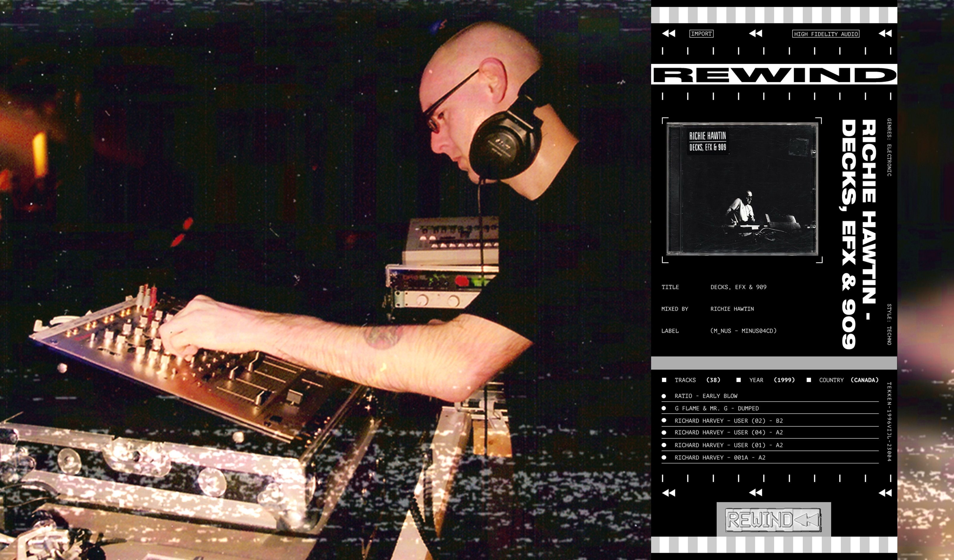
Task: Click the bullet beside USER (02) - B2 track
Action: [x=664, y=420]
